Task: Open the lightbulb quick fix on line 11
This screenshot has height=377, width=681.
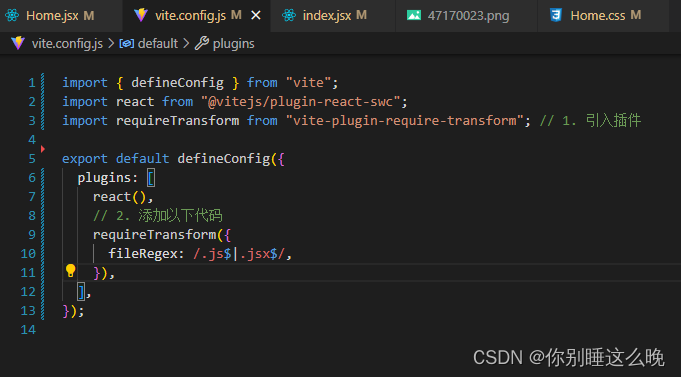Action: tap(70, 271)
